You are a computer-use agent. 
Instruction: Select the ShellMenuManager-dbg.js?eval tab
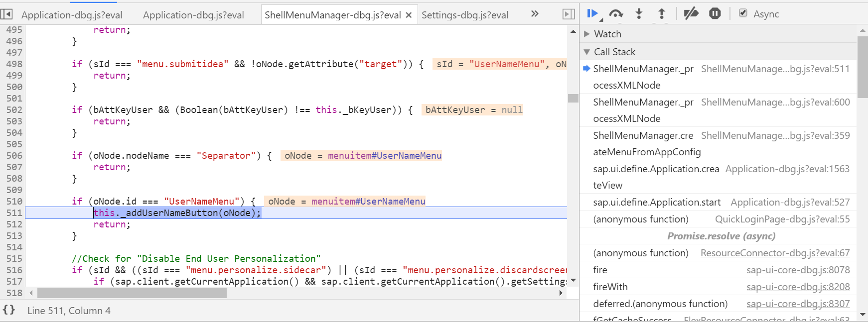(x=333, y=15)
